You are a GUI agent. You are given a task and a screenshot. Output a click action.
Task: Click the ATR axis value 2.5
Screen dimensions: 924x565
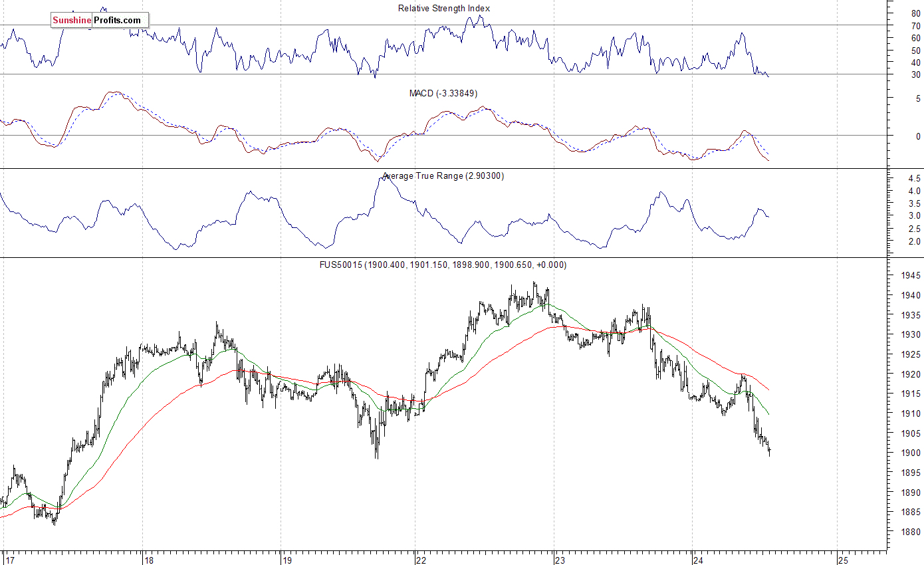click(x=913, y=229)
